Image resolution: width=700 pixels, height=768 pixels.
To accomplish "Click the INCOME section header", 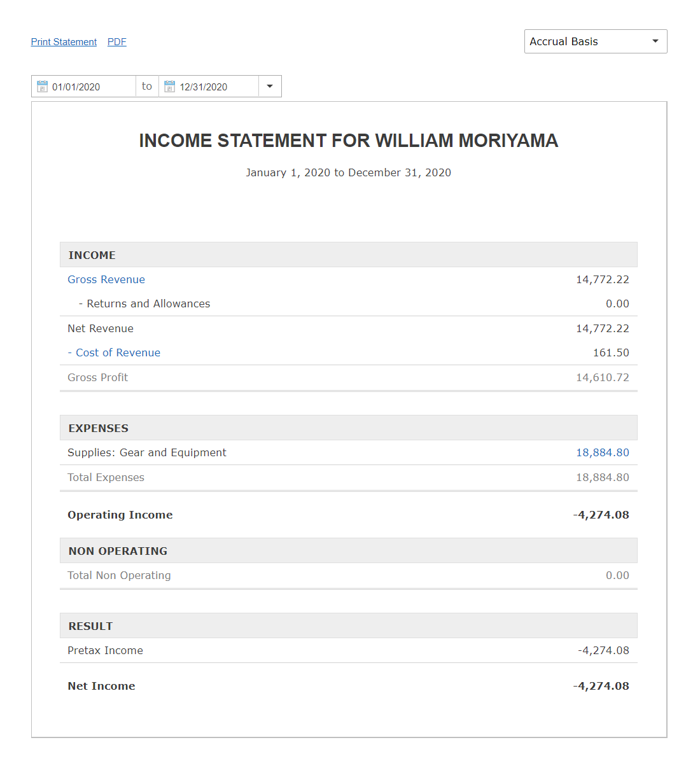I will point(349,255).
